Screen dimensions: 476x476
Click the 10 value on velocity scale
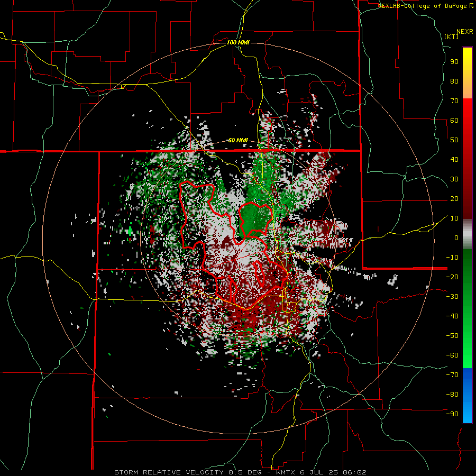(454, 218)
